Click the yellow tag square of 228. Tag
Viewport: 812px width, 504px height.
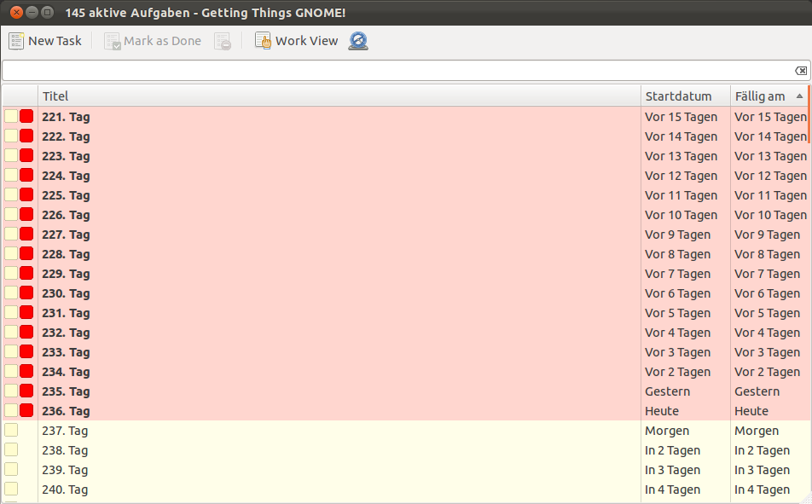click(x=11, y=253)
